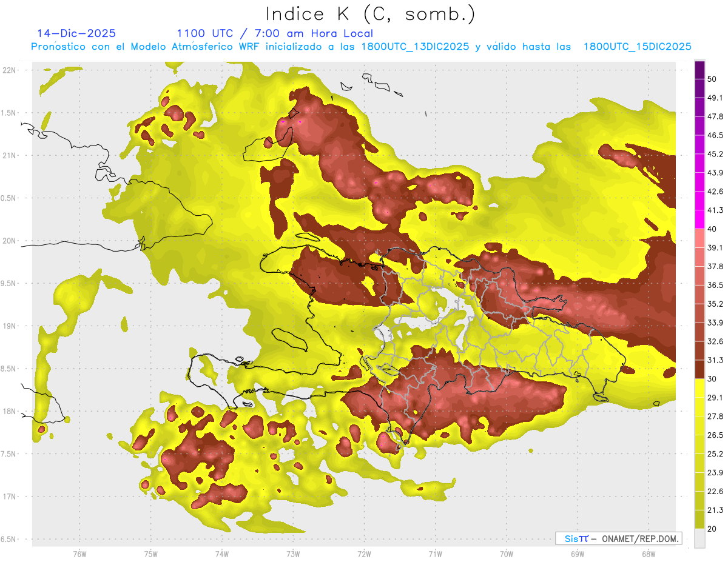Select the "69W" longitude axis label

(577, 554)
